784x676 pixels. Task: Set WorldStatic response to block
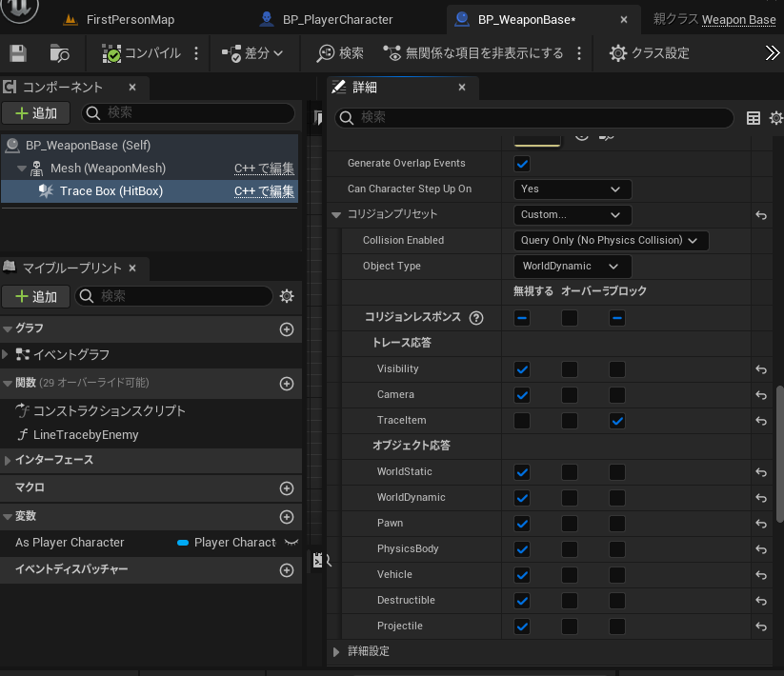click(x=617, y=472)
